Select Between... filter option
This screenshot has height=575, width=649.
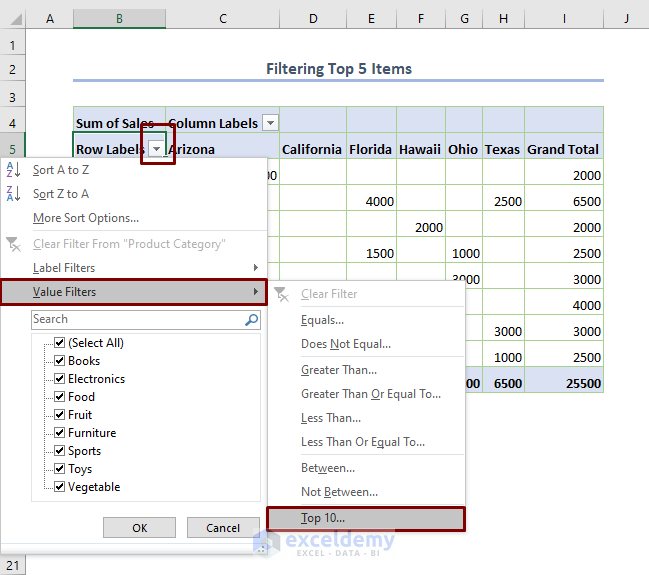[x=367, y=468]
